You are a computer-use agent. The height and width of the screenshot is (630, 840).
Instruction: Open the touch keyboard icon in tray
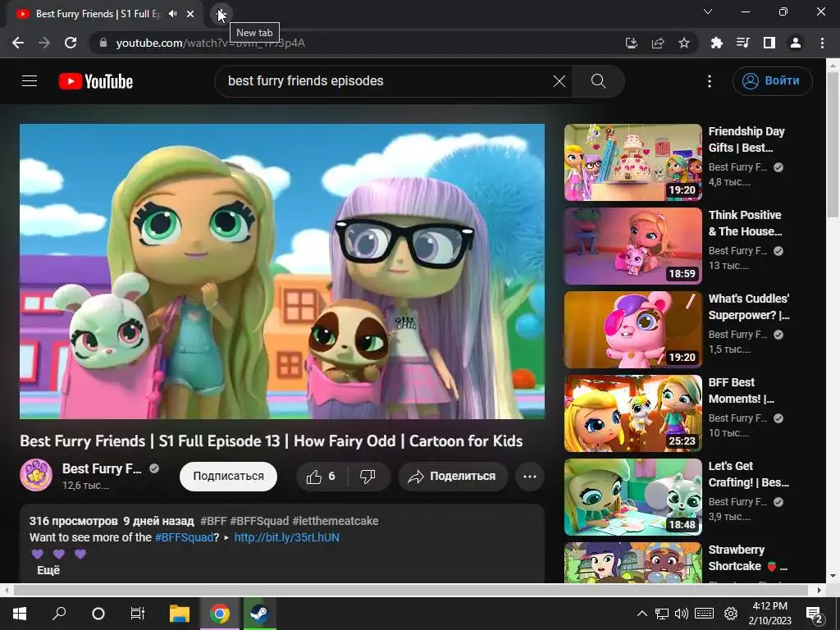coord(705,614)
